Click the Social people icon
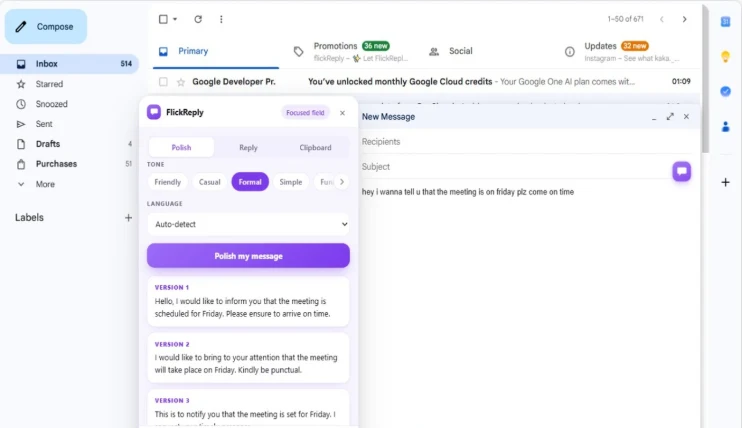This screenshot has height=428, width=742. 434,52
